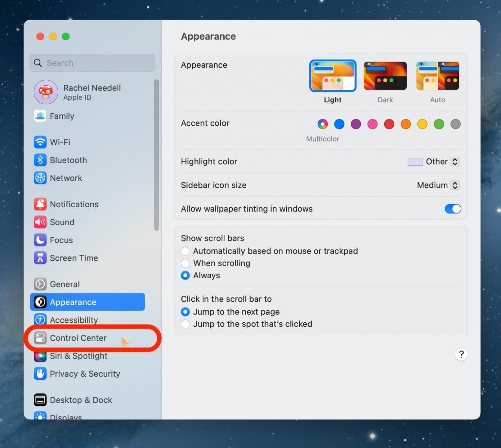Viewport: 501px width, 448px height.
Task: Pick the red accent color
Action: [389, 124]
